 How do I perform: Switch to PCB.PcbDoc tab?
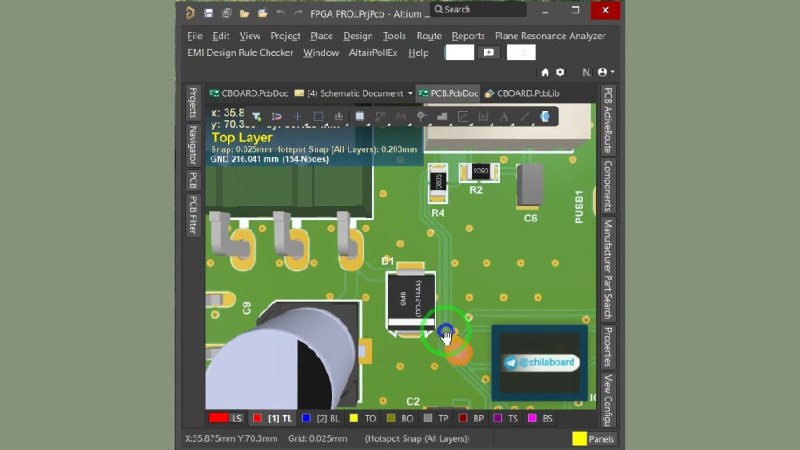[448, 93]
